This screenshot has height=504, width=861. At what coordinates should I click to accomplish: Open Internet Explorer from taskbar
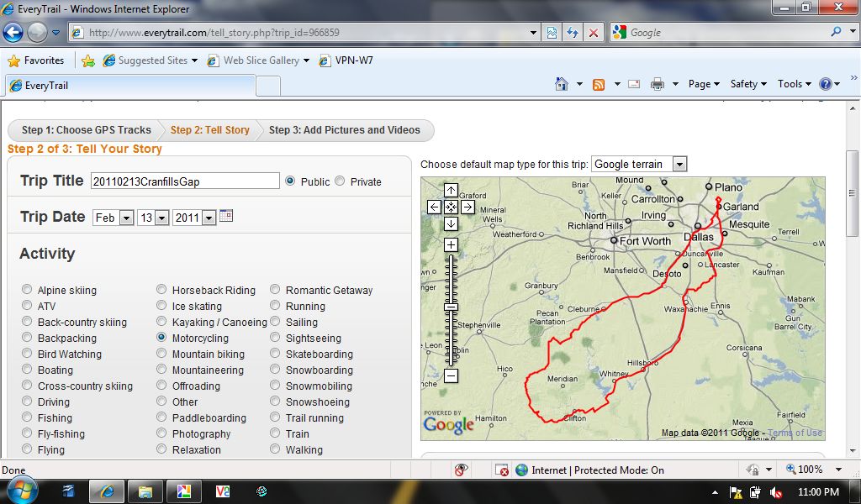107,491
